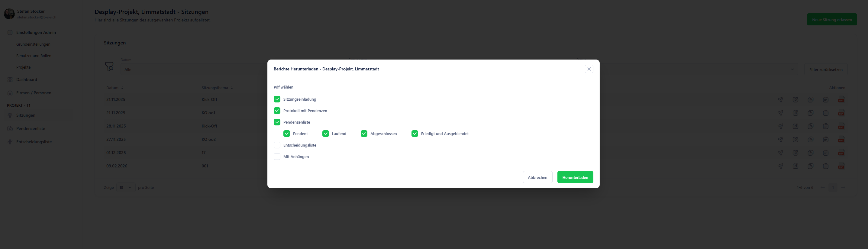Viewport: 868px width, 249px height.
Task: Open the rows per page dropdown
Action: 126,188
